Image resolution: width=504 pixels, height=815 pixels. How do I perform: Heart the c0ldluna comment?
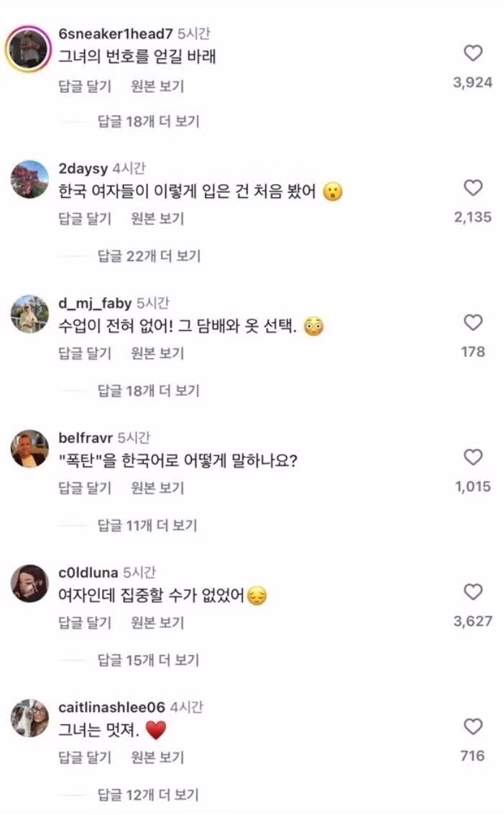point(473,592)
